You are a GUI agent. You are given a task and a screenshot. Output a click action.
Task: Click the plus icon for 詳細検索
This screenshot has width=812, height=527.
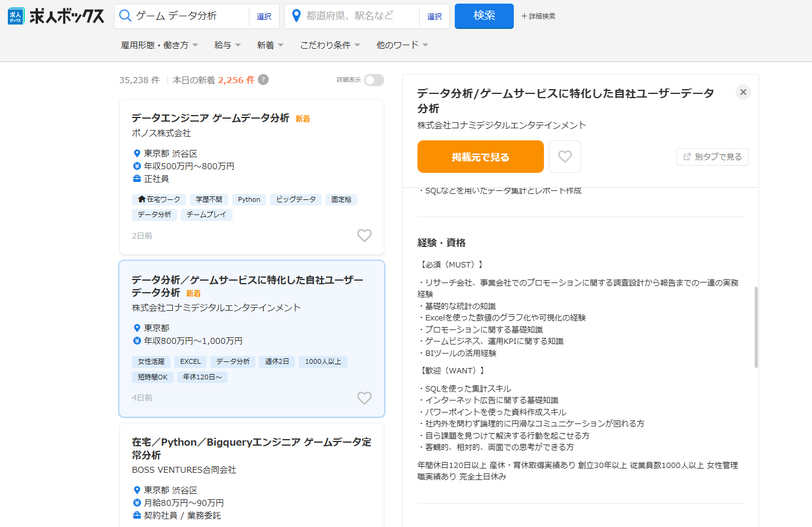click(x=524, y=16)
